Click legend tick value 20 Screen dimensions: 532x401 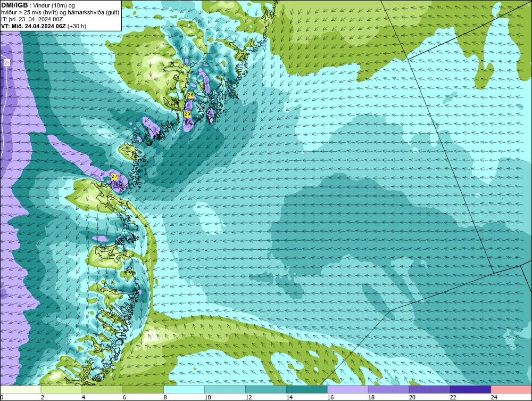[412, 397]
